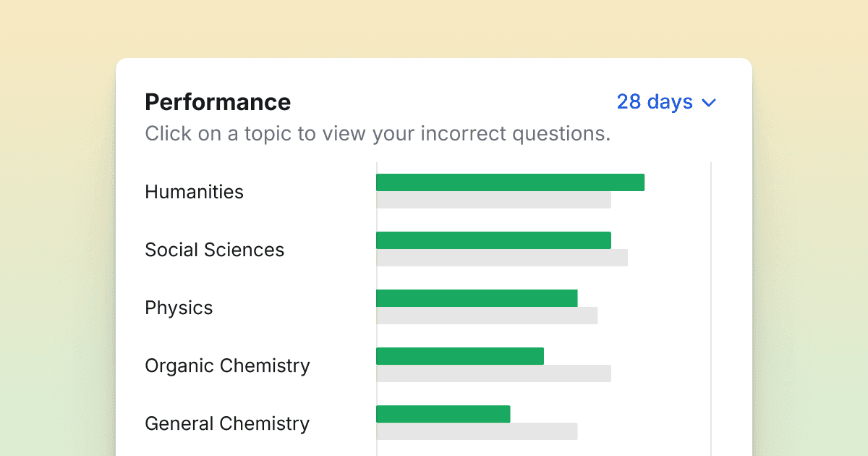Click the green Organic Chemistry bar
Image resolution: width=868 pixels, height=456 pixels.
(460, 356)
